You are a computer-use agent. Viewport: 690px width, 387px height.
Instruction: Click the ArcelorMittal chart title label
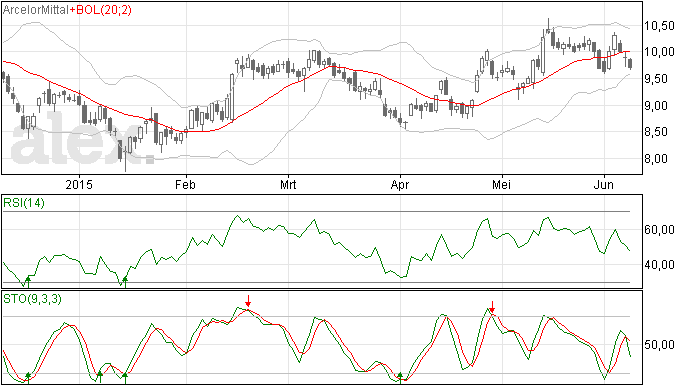tap(36, 10)
